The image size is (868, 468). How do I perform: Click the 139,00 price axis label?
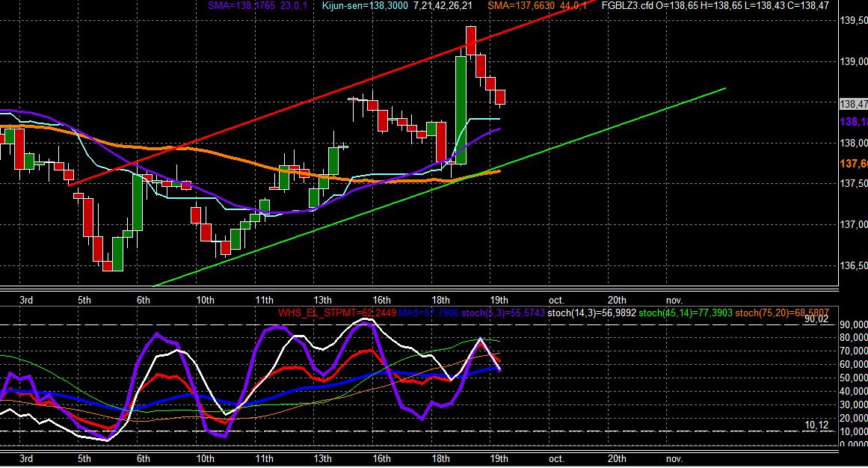(x=854, y=61)
